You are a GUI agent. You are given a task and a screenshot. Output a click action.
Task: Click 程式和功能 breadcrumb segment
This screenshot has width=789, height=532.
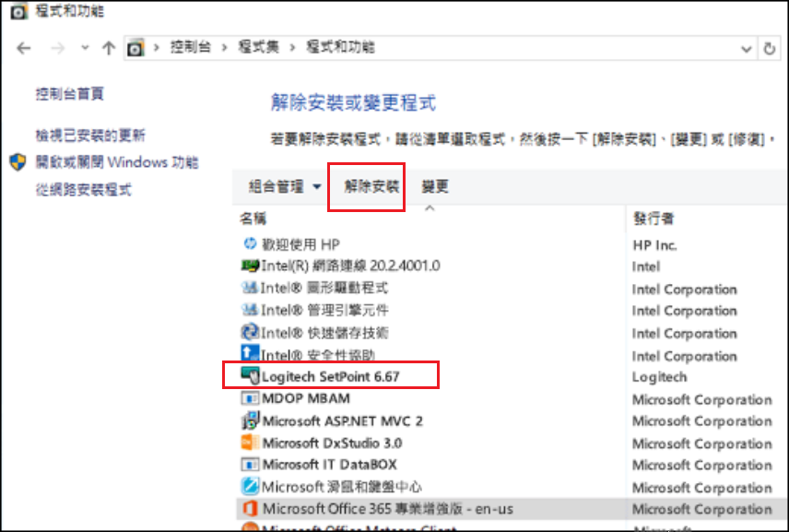point(341,47)
